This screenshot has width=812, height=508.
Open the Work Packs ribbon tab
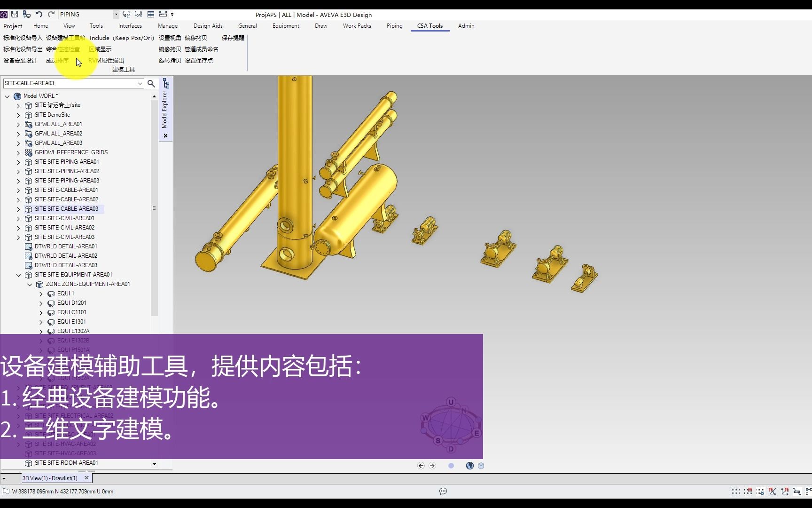357,26
